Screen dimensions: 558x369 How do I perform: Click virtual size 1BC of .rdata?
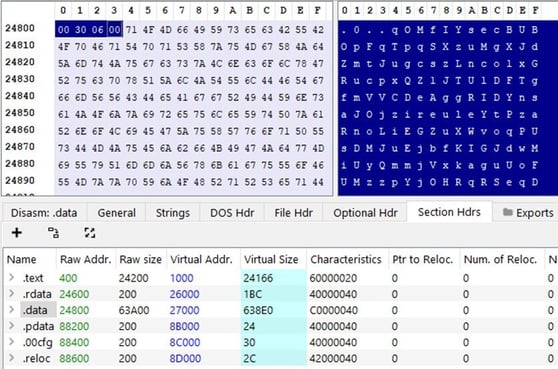(x=253, y=294)
